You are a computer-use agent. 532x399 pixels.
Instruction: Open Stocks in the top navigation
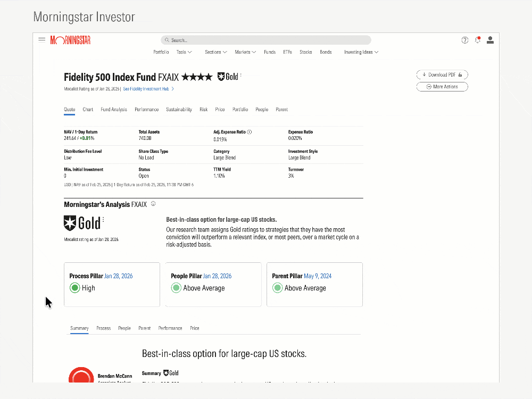tap(306, 52)
